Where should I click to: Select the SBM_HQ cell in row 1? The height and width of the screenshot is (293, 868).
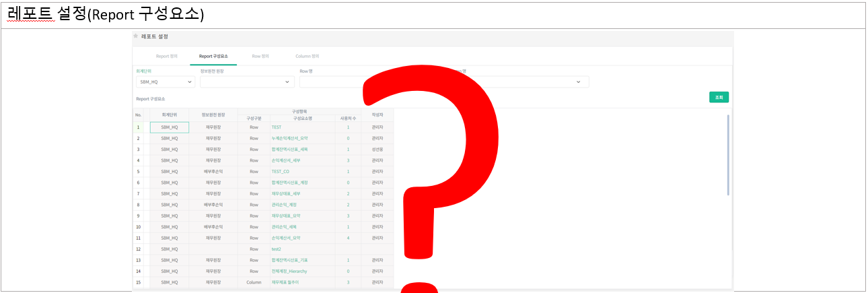170,127
